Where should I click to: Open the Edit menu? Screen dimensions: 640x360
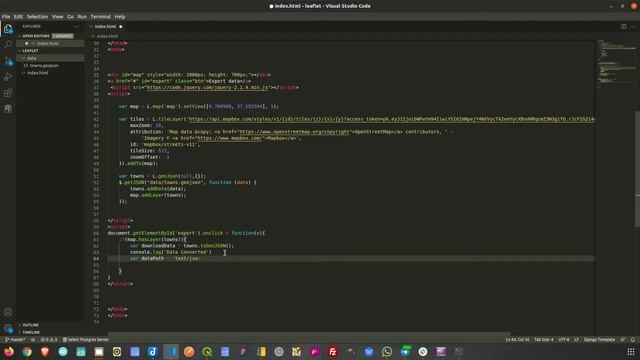(18, 17)
